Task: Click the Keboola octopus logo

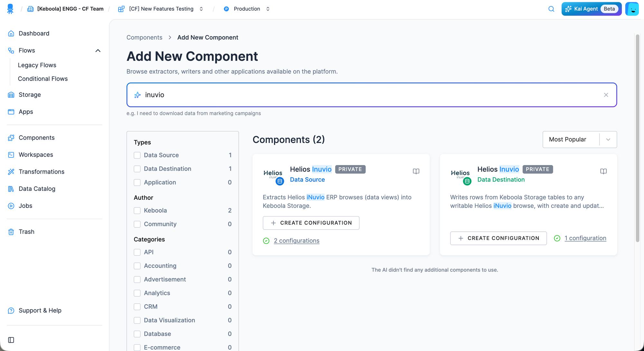Action: pyautogui.click(x=10, y=9)
